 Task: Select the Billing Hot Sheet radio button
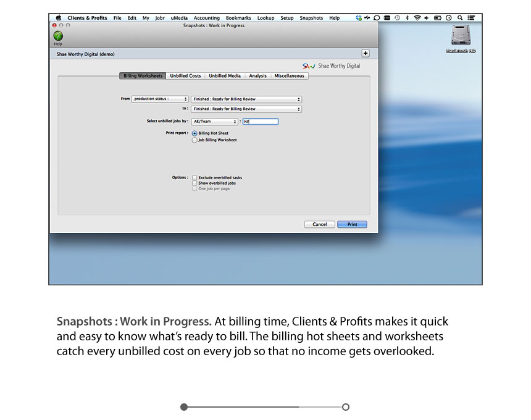coord(195,133)
